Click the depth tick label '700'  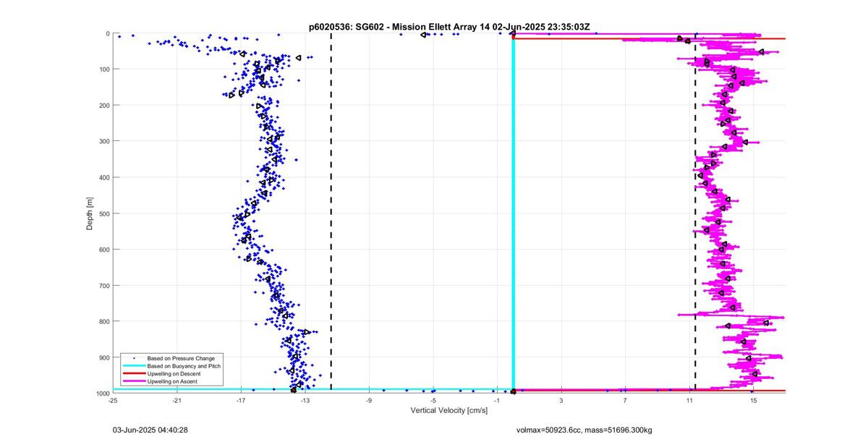click(103, 286)
